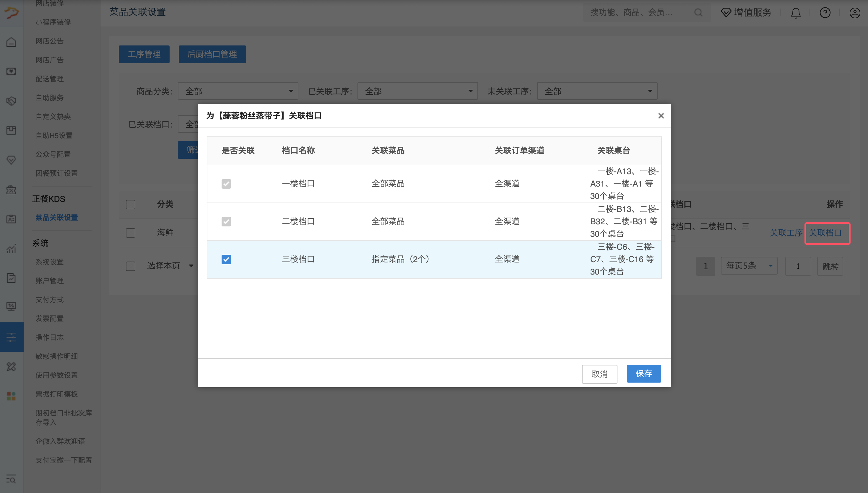Click the diamond icon beside 增值服务

[726, 12]
